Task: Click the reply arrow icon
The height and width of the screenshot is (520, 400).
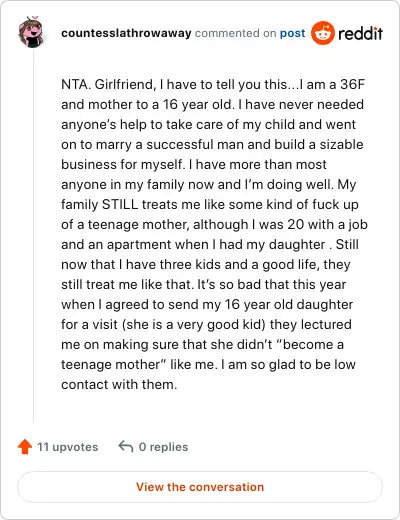Action: pos(126,446)
